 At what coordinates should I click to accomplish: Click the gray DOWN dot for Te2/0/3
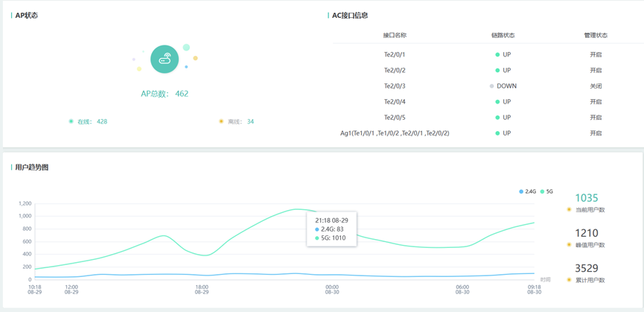click(x=491, y=86)
